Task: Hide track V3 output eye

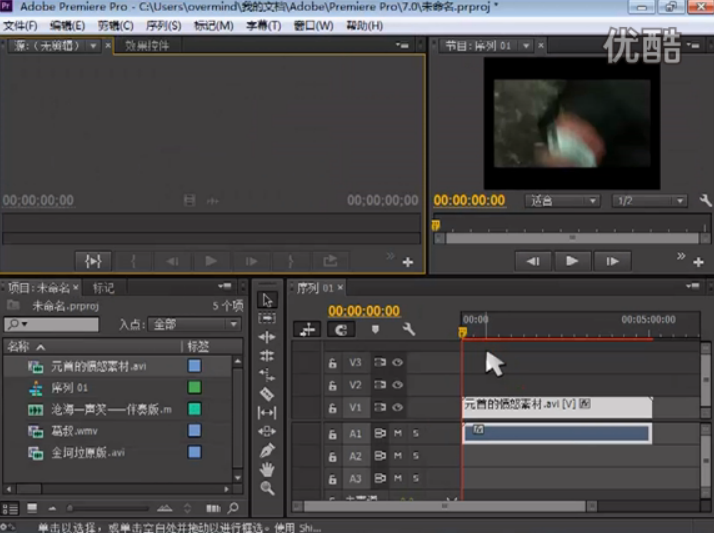Action: point(398,362)
